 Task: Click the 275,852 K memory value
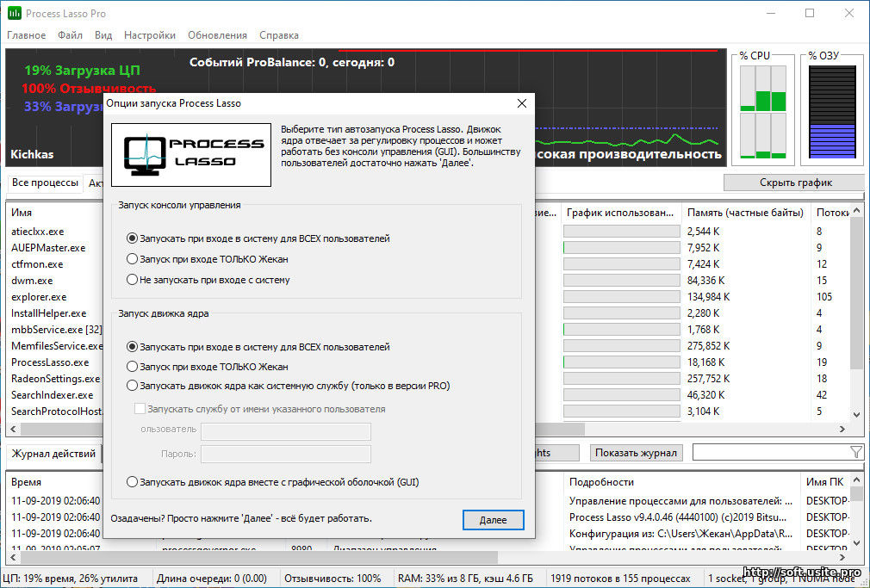pyautogui.click(x=709, y=346)
